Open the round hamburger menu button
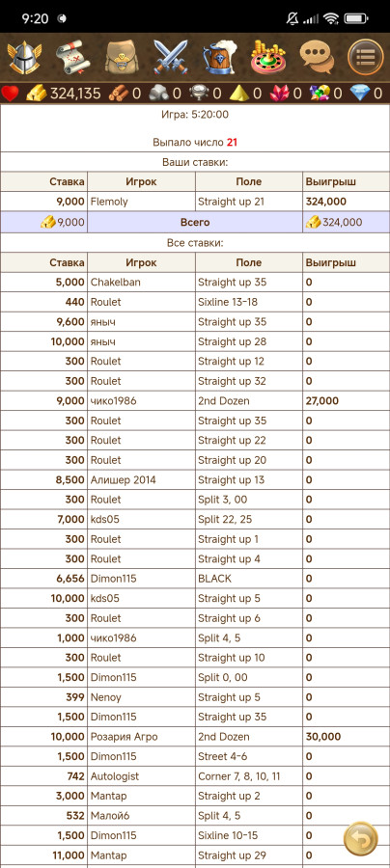 click(x=366, y=57)
